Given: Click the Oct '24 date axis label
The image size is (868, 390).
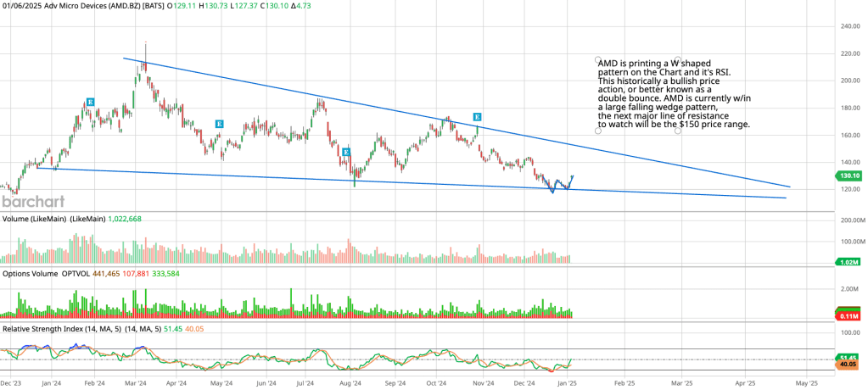Looking at the screenshot, I should click(x=437, y=383).
